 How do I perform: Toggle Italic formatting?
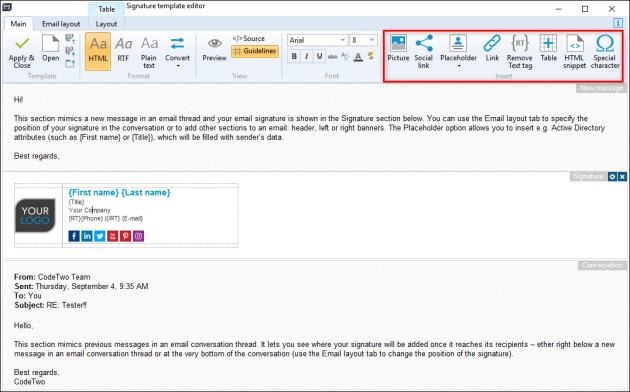(x=307, y=57)
